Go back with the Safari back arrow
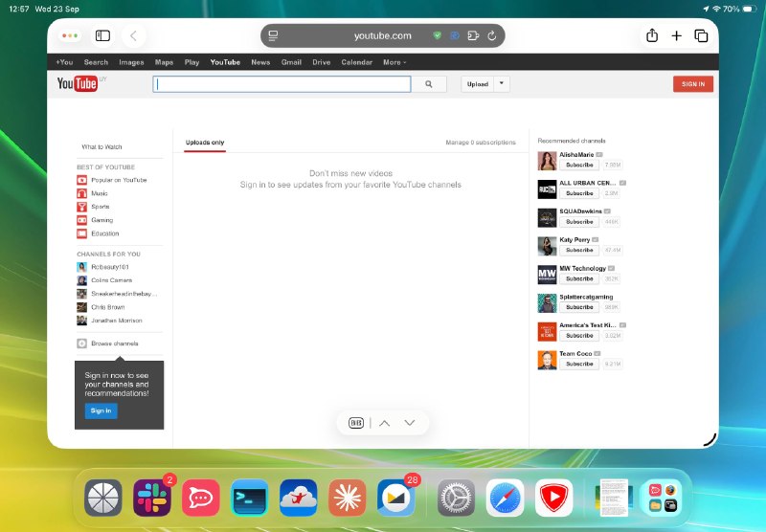The image size is (766, 532). coord(133,35)
